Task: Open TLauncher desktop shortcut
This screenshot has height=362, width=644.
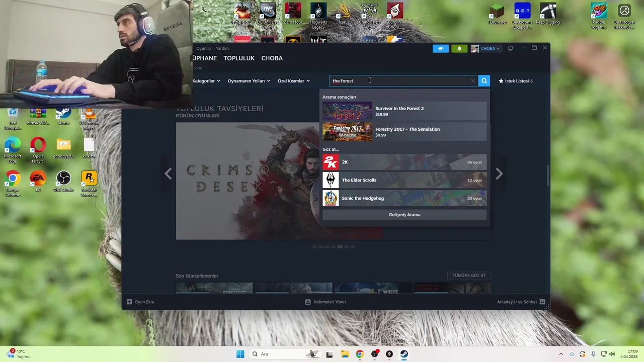Action: pyautogui.click(x=497, y=14)
